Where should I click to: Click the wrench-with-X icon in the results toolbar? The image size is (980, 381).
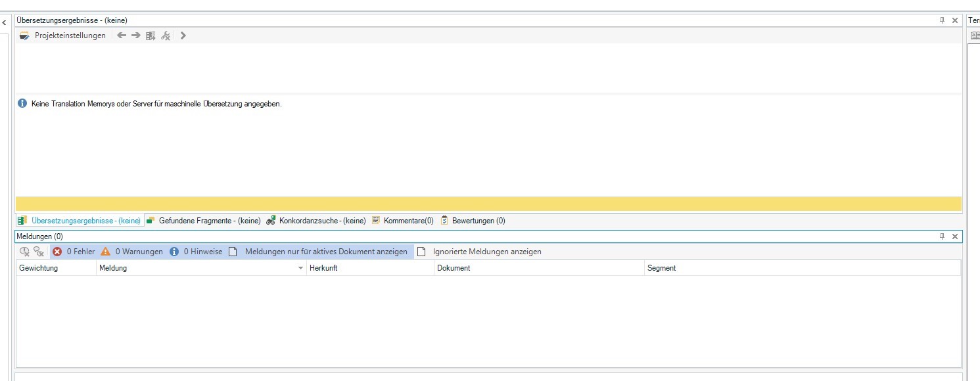click(166, 35)
